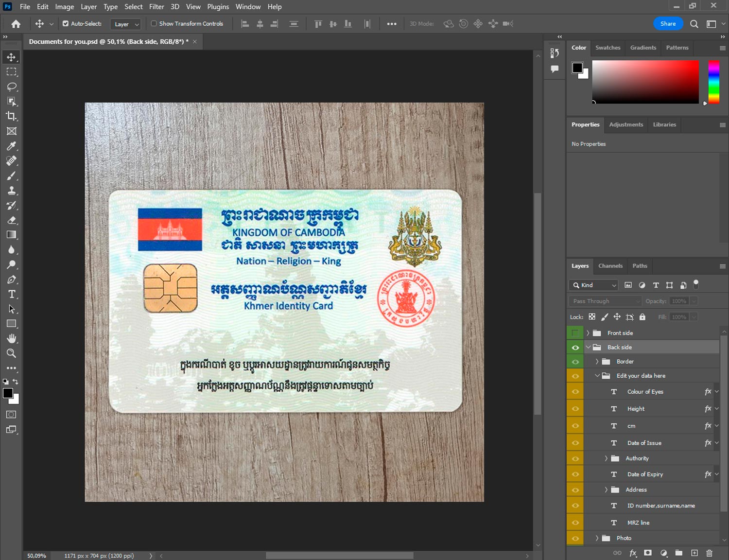
Task: Select the Hand tool
Action: 11,338
